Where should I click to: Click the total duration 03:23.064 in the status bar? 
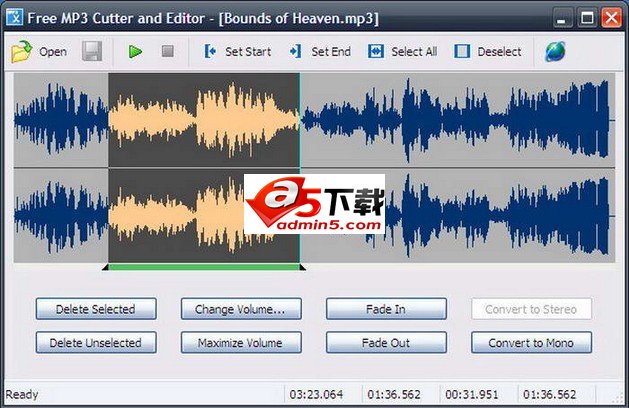point(317,394)
